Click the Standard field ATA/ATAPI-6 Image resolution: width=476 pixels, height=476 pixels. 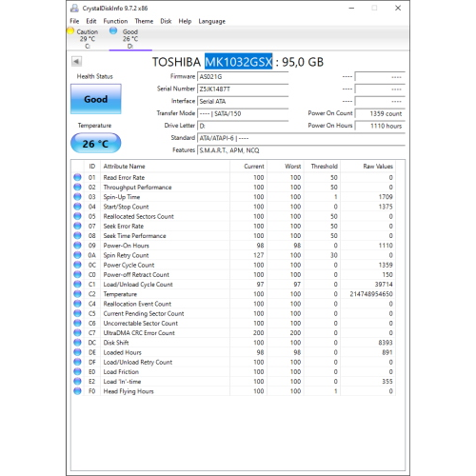click(301, 138)
